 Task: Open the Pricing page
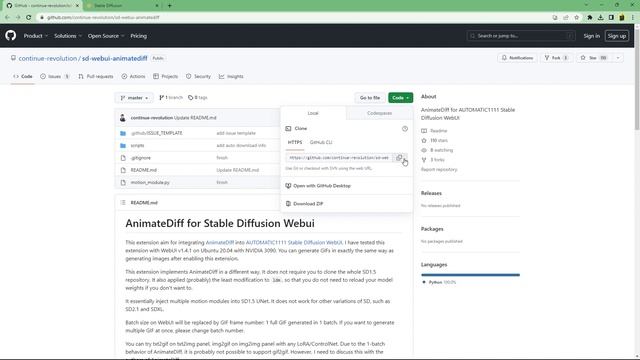pos(138,36)
